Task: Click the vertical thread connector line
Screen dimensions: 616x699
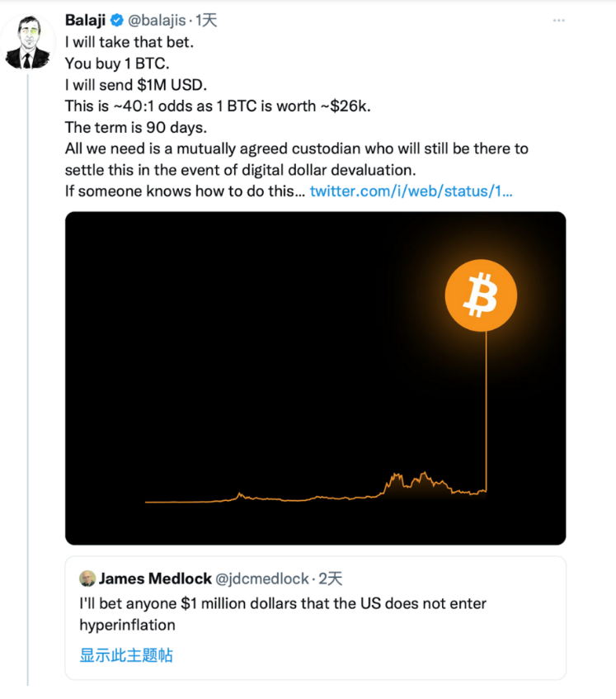Action: 29,371
